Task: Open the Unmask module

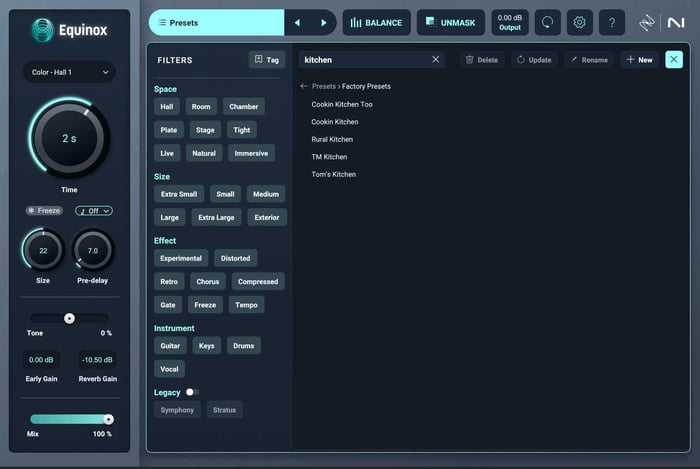Action: [x=450, y=23]
